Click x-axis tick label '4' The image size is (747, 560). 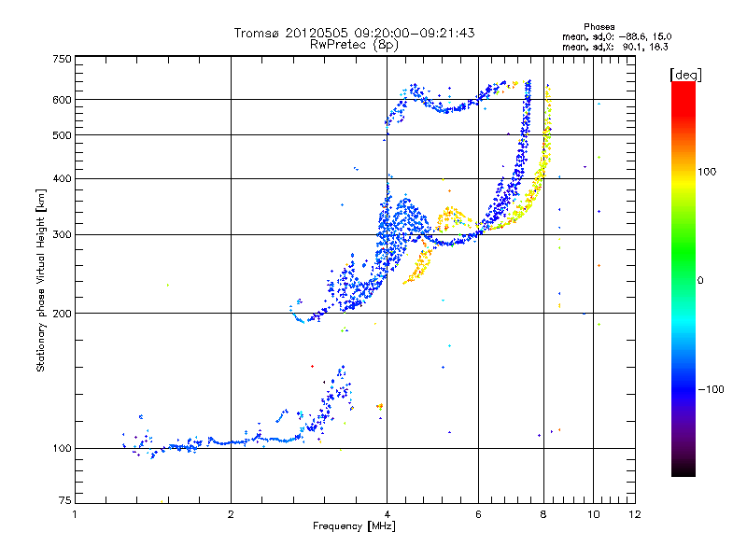click(x=388, y=514)
